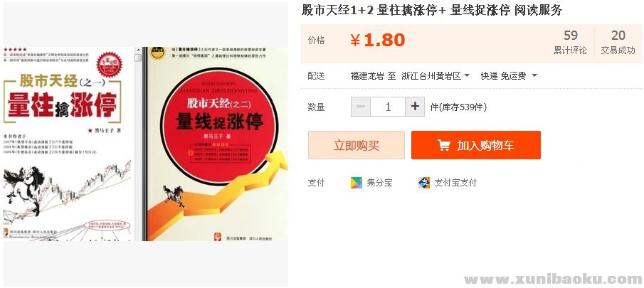
Task: Click the 立即购买 button
Action: tap(357, 145)
